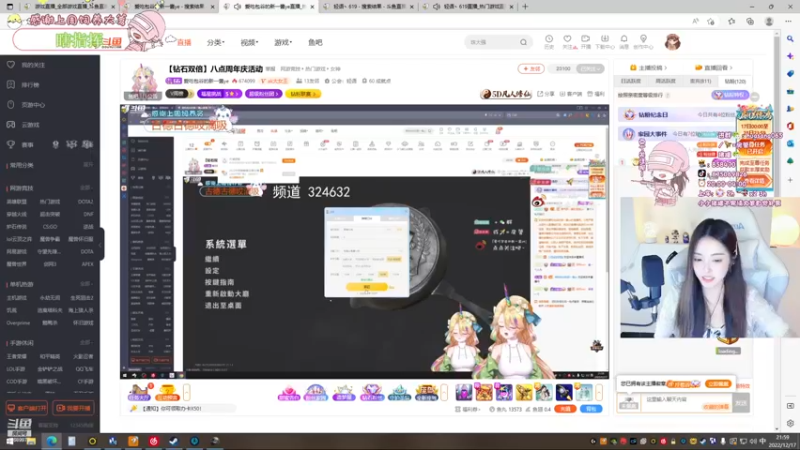Open the Overprime category link
This screenshot has width=800, height=450.
click(x=18, y=323)
